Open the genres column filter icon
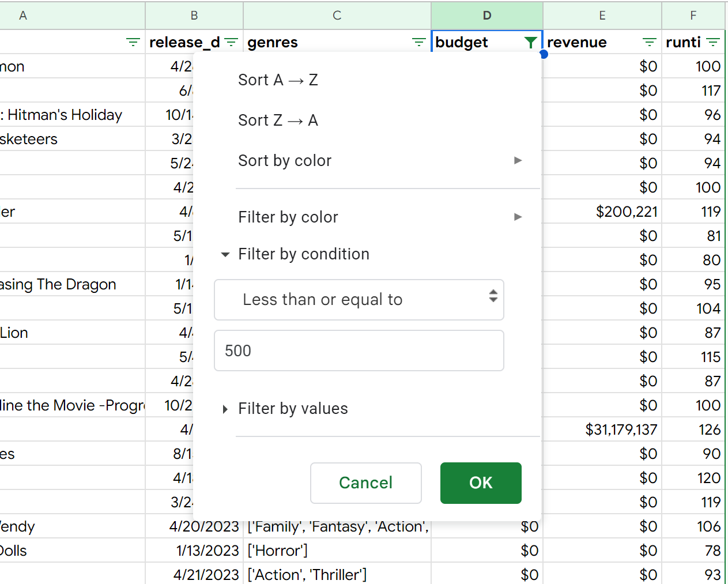728x584 pixels. [418, 42]
